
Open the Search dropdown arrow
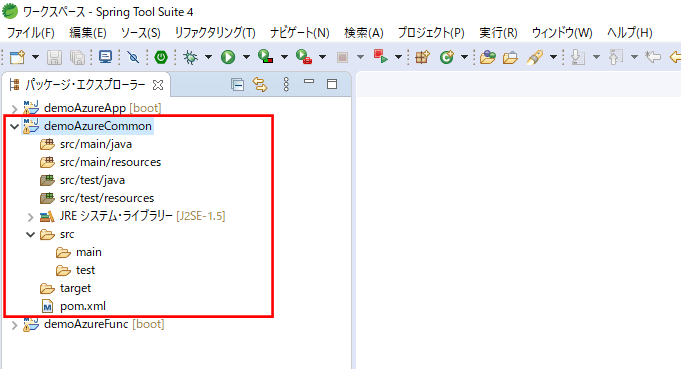pyautogui.click(x=553, y=57)
